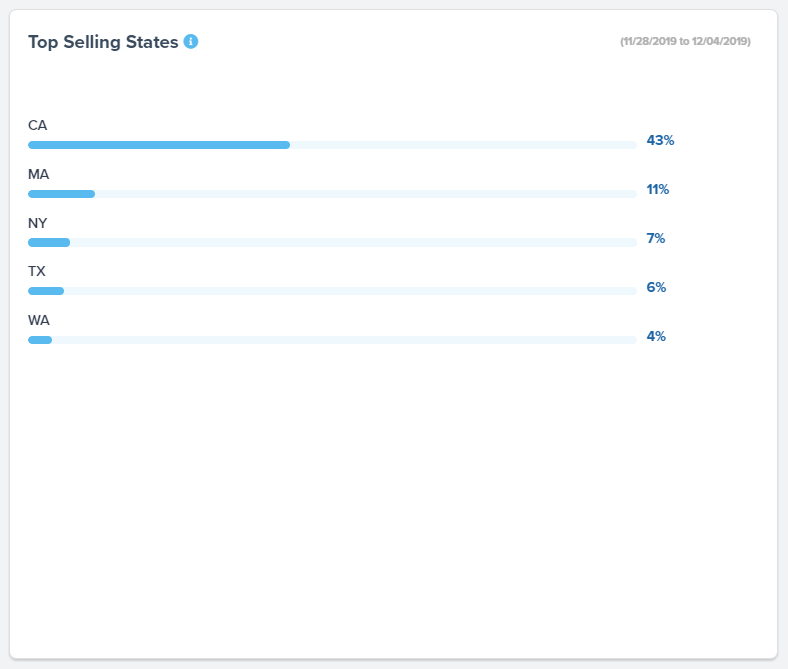This screenshot has width=788, height=669.
Task: Click the info icon beside Top Selling States
Action: pyautogui.click(x=191, y=42)
